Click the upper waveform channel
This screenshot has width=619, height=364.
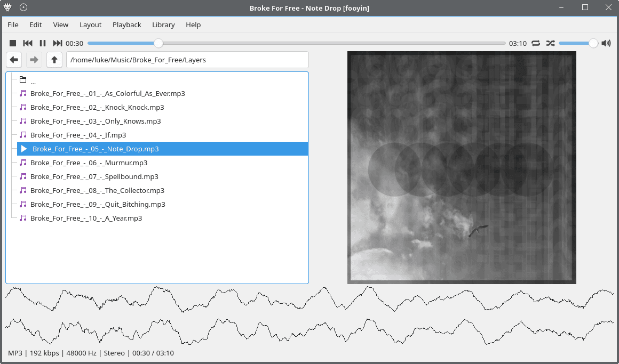point(309,300)
